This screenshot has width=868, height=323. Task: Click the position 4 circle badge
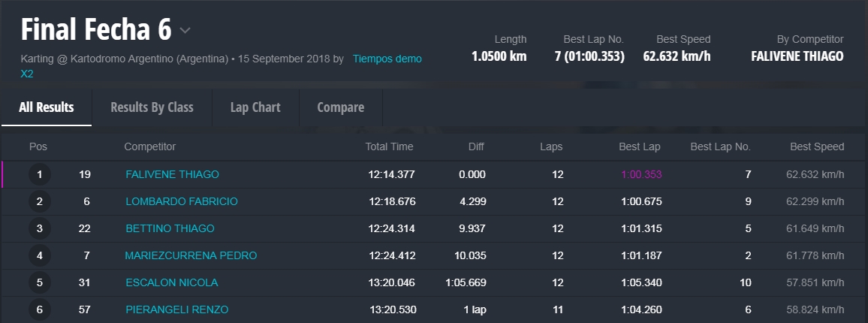point(39,256)
